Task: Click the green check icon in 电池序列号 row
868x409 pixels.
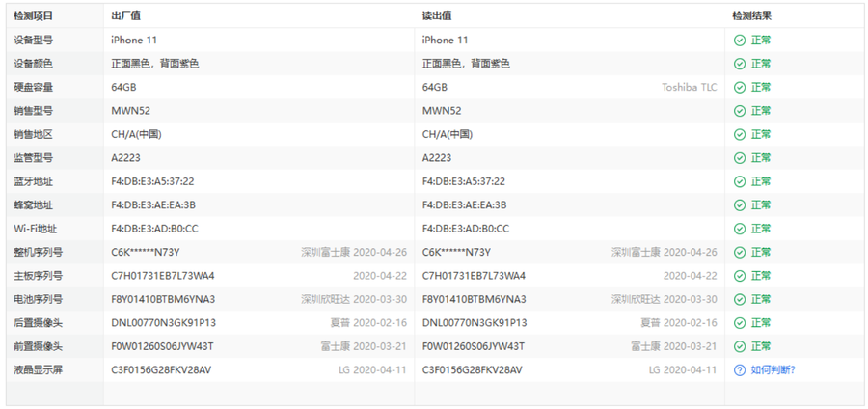Action: [740, 299]
